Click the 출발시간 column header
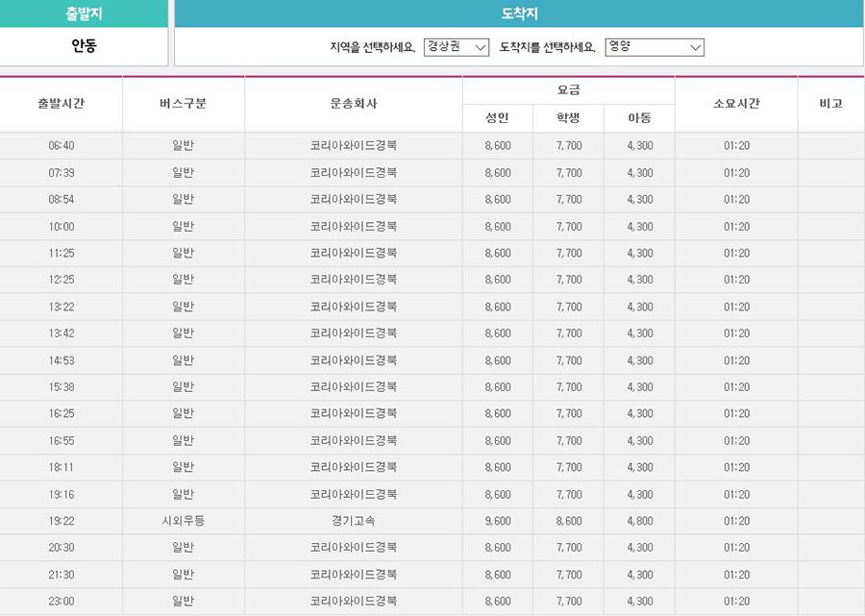Screen dimensions: 865x616 pos(61,104)
